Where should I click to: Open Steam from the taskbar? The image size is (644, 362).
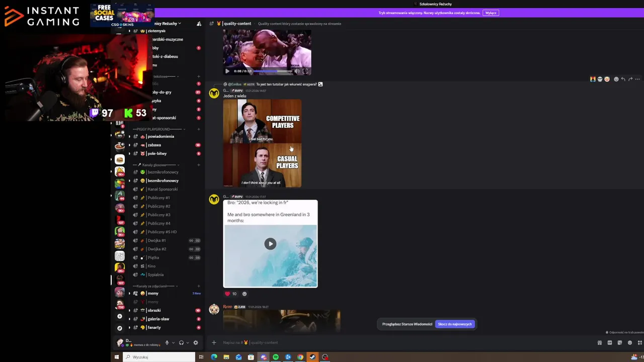click(x=312, y=357)
